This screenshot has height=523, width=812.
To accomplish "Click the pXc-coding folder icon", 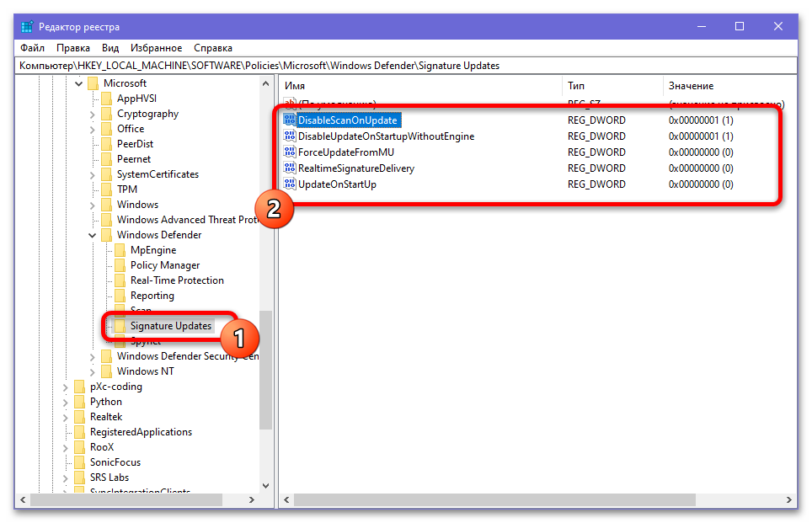I will 79,387.
